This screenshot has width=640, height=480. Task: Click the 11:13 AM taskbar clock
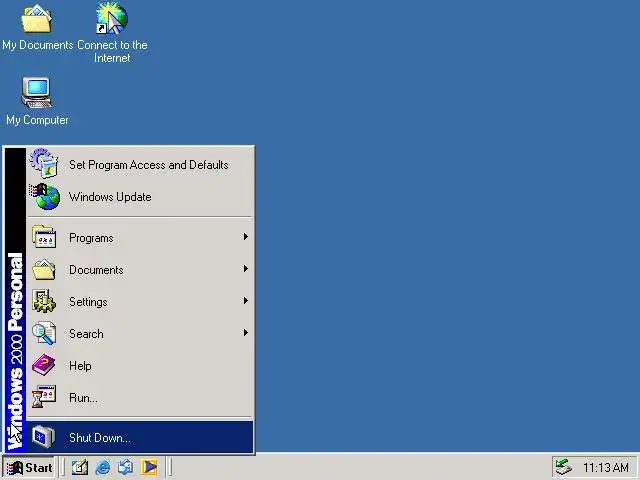606,467
